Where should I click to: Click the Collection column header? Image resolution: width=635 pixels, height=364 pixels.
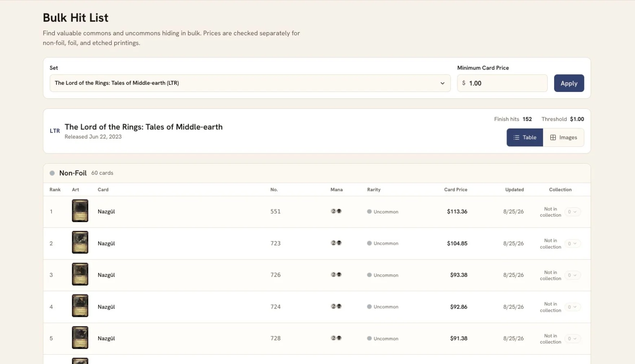[x=560, y=190]
